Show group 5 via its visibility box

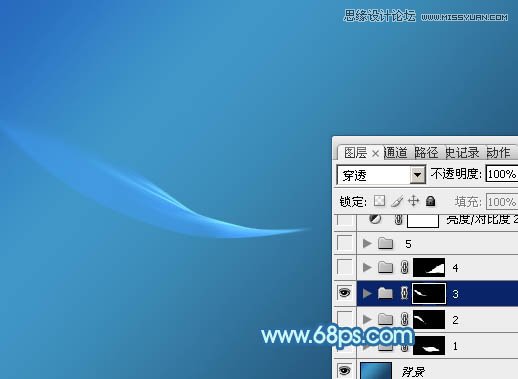(345, 243)
